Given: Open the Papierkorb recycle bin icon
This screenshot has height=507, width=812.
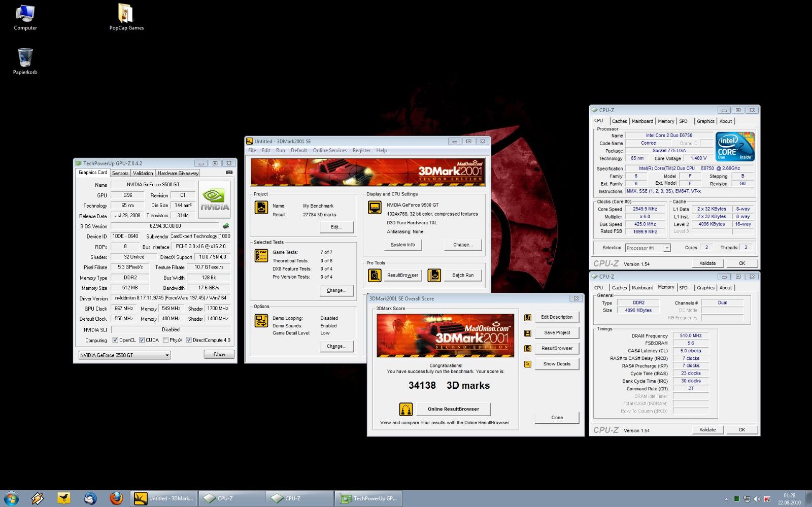Looking at the screenshot, I should pos(25,61).
